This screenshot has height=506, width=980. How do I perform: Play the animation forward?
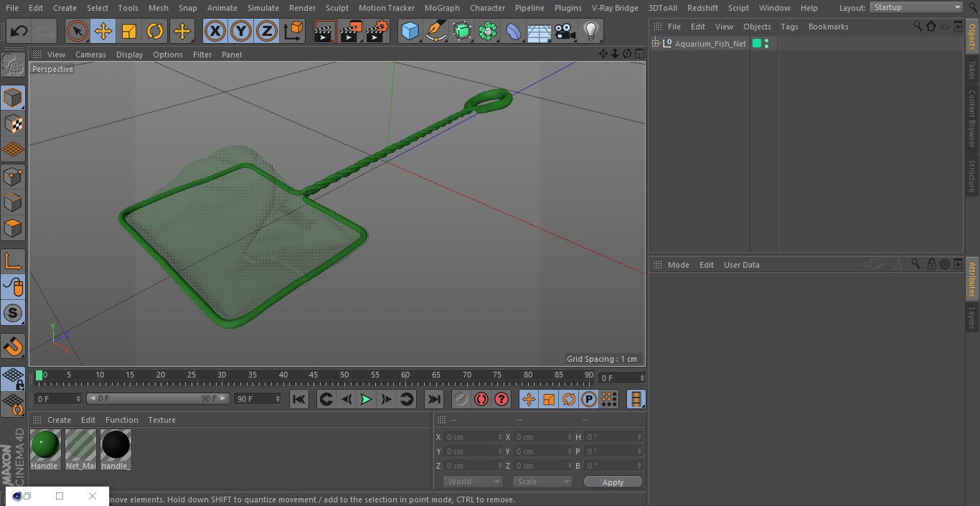[366, 399]
